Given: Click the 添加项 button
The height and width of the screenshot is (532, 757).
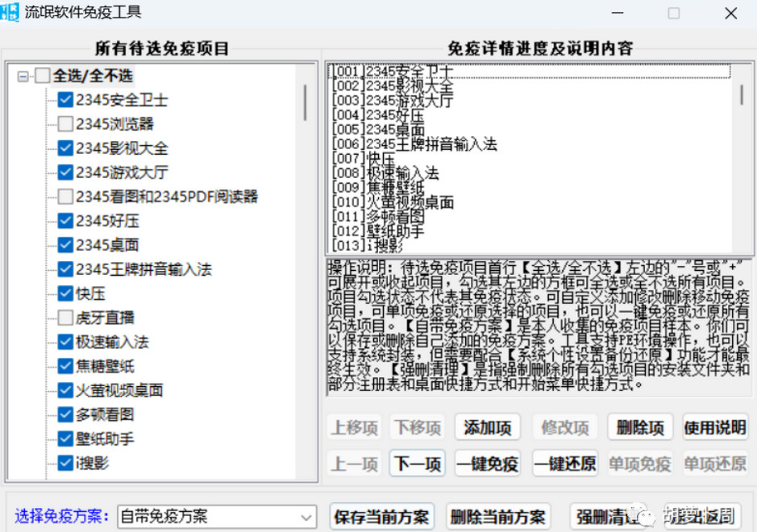Looking at the screenshot, I should pyautogui.click(x=488, y=427).
